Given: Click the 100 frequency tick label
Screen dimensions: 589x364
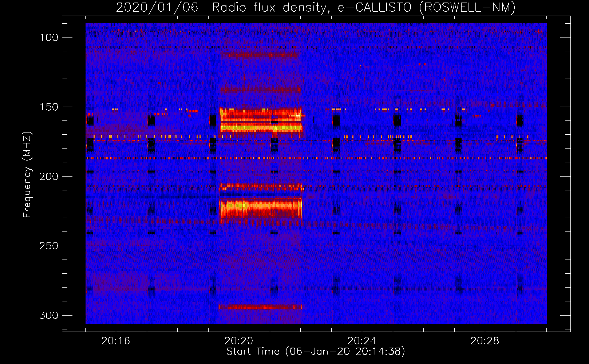Looking at the screenshot, I should (x=49, y=37).
